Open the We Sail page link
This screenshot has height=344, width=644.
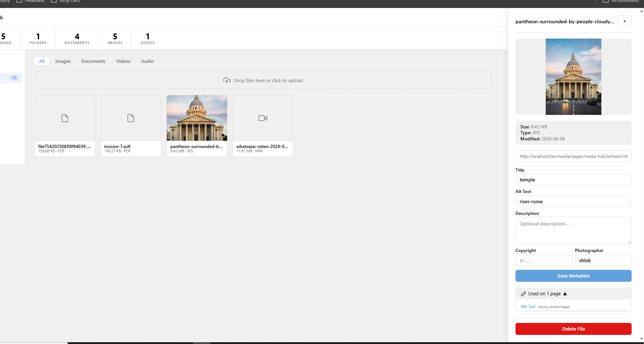point(528,307)
